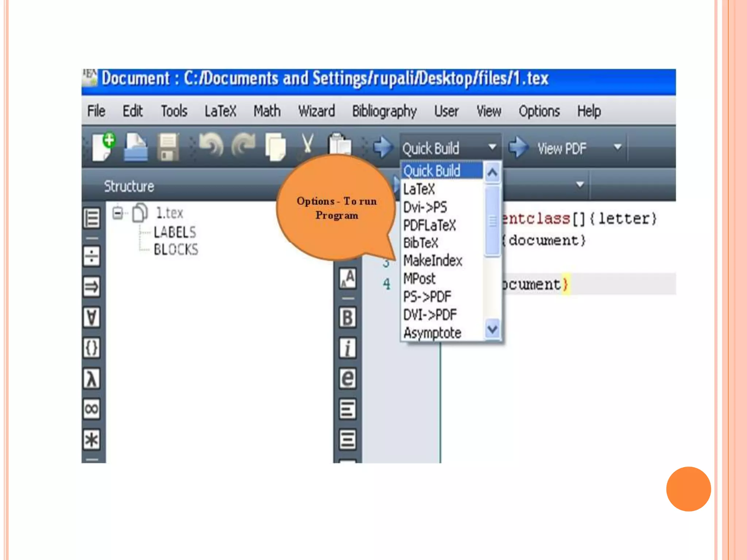Open the Bibliography menu
The image size is (747, 560).
coord(384,111)
